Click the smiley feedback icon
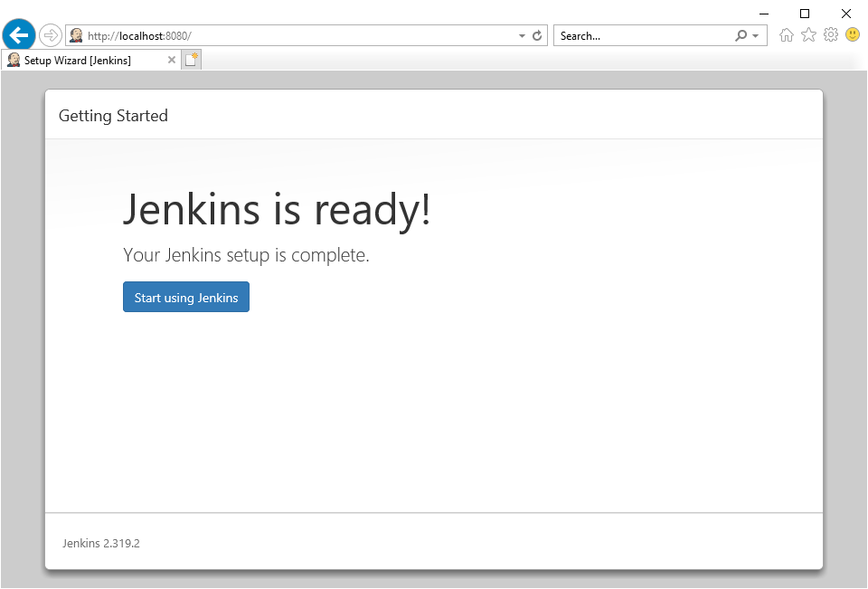Screen dimensions: 868x589 pyautogui.click(x=853, y=35)
